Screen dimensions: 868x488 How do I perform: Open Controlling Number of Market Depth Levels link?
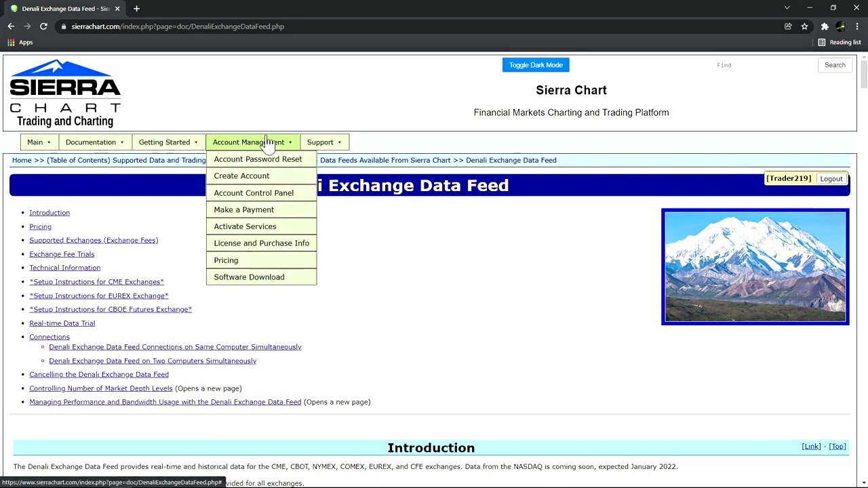coord(100,388)
